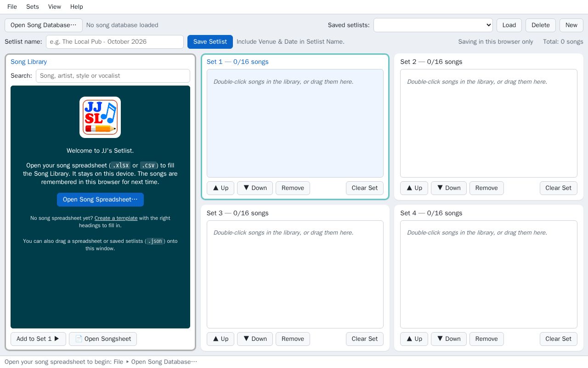Viewport: 588px width, 368px height.
Task: Click the Save Setlist button
Action: (x=210, y=42)
